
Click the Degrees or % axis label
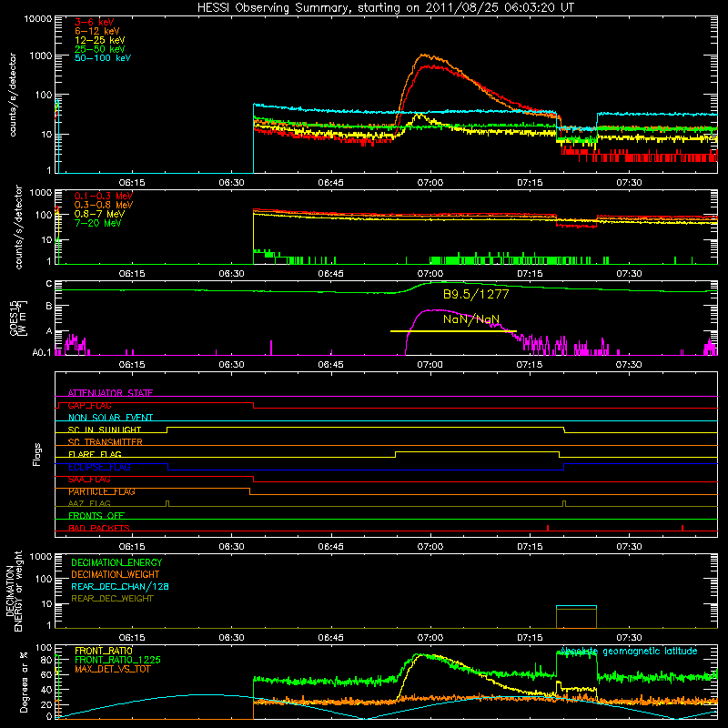(24, 682)
